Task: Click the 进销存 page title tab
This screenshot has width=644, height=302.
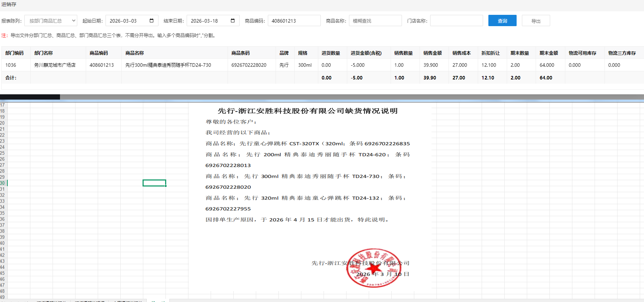Action: point(9,4)
